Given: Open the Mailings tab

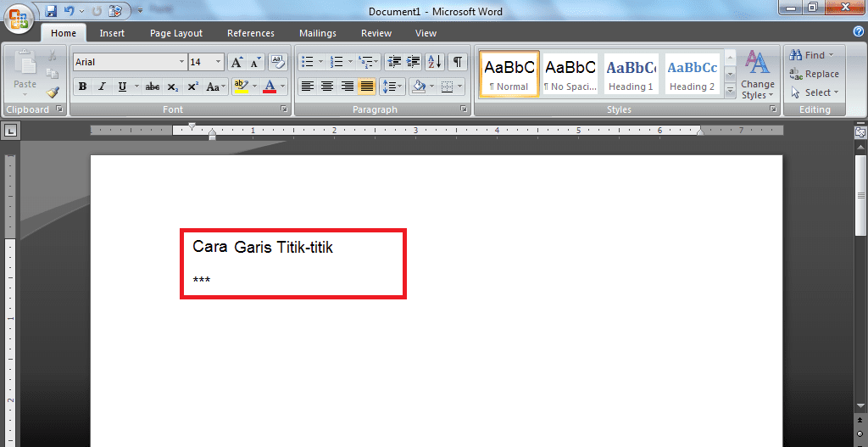Looking at the screenshot, I should (x=318, y=33).
